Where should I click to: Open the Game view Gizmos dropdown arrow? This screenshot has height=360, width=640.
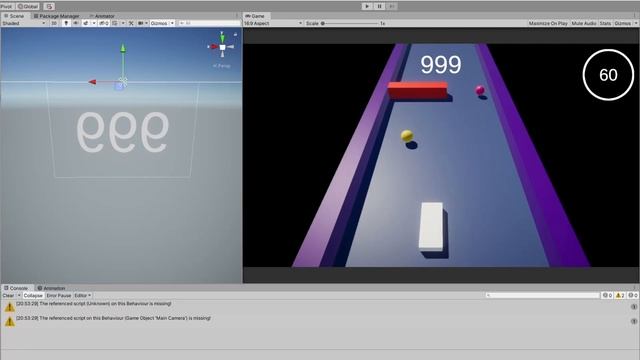coord(636,23)
